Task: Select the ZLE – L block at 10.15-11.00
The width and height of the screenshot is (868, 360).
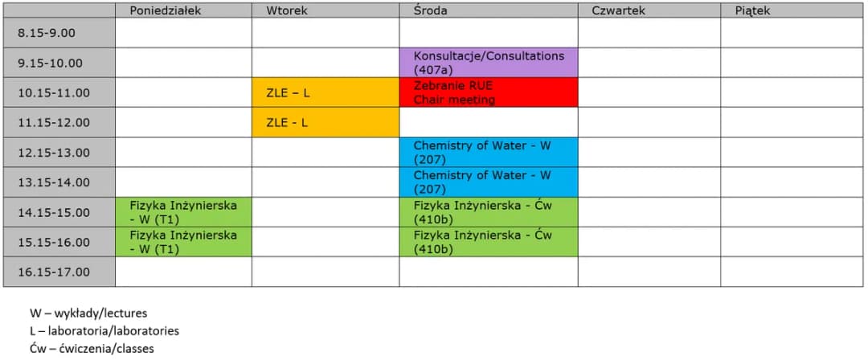Action: click(x=325, y=92)
